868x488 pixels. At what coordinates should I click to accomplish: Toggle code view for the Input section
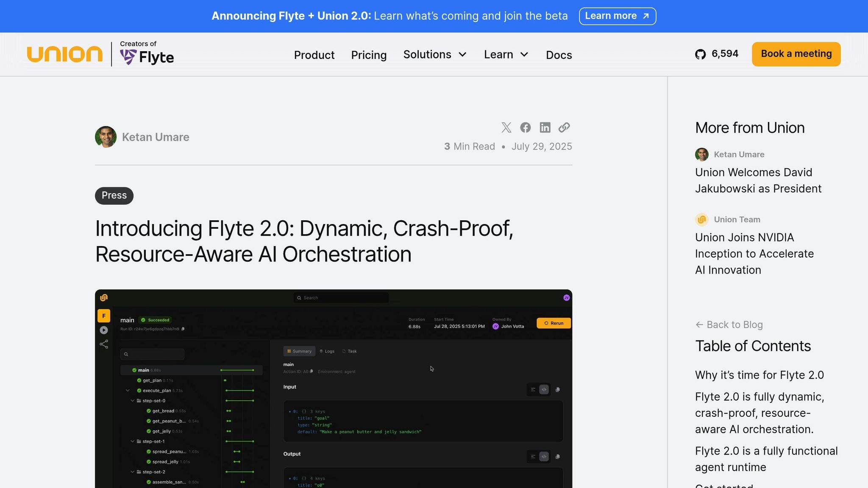tap(544, 389)
